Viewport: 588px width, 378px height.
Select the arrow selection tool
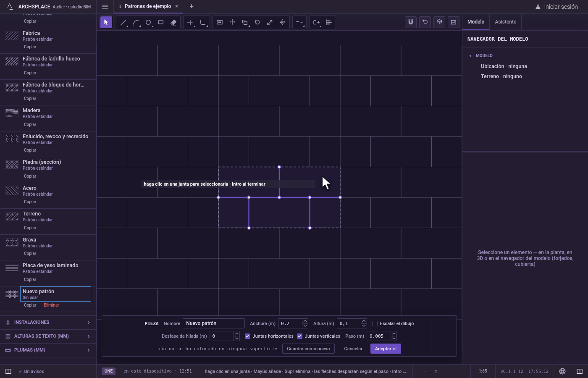106,22
